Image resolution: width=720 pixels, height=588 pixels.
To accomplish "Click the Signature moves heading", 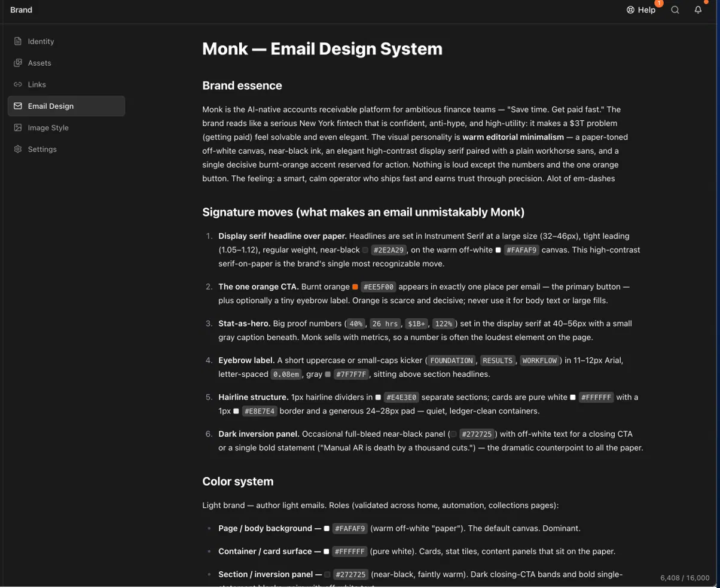I will click(x=363, y=212).
